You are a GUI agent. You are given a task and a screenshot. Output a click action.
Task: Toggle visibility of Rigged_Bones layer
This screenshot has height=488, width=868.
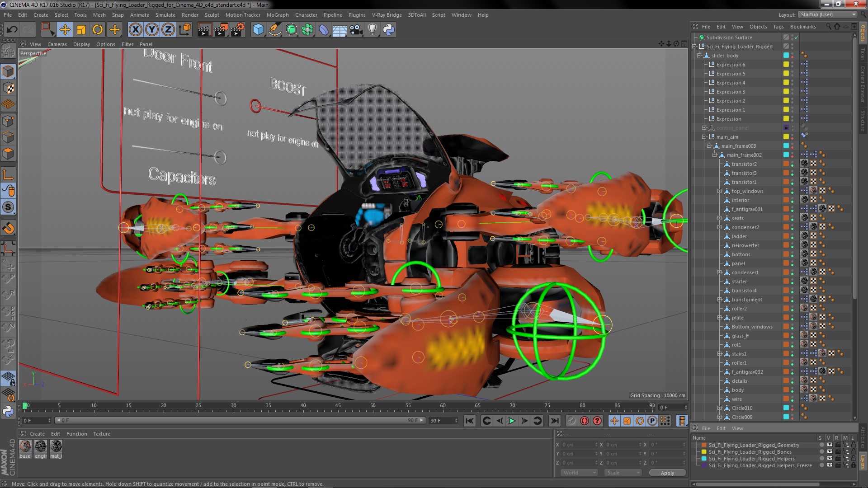coord(830,452)
